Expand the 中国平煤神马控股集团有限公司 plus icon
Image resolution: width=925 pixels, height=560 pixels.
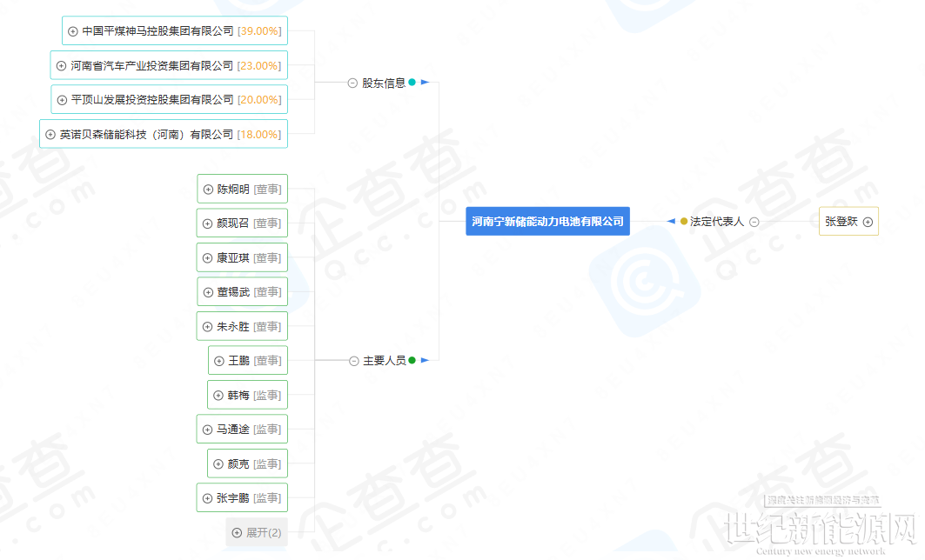coord(73,31)
